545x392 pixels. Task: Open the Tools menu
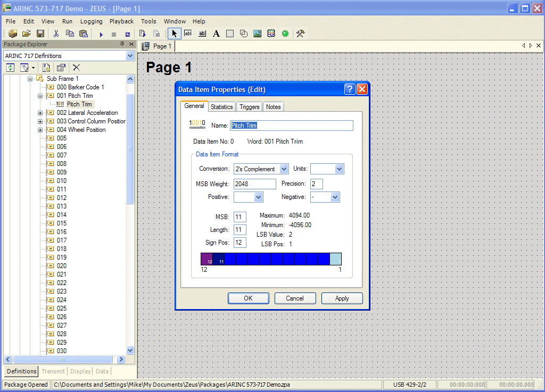[148, 21]
